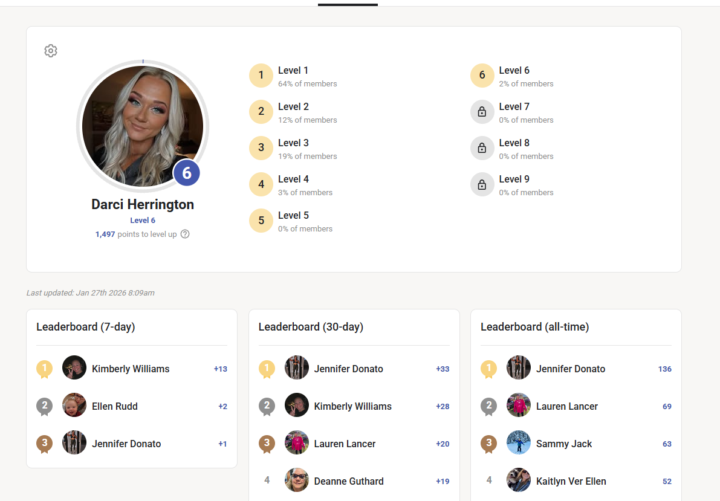Click bronze medal in 30-day leaderboard

point(267,444)
